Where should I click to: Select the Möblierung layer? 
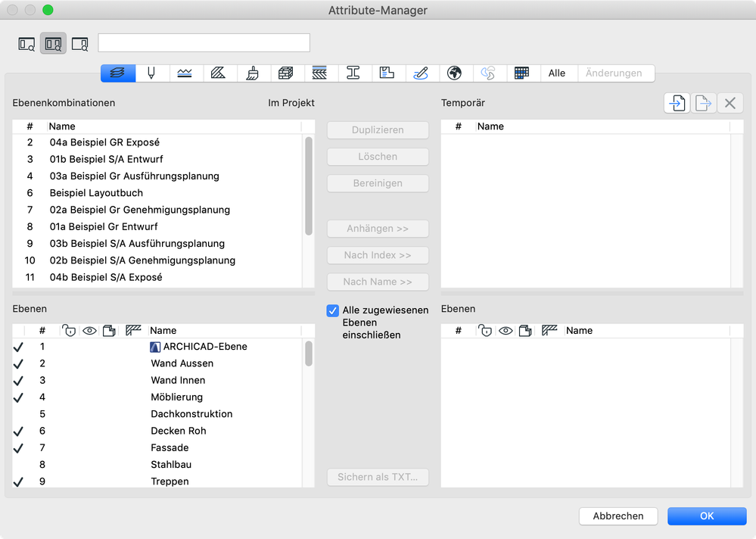(157, 397)
